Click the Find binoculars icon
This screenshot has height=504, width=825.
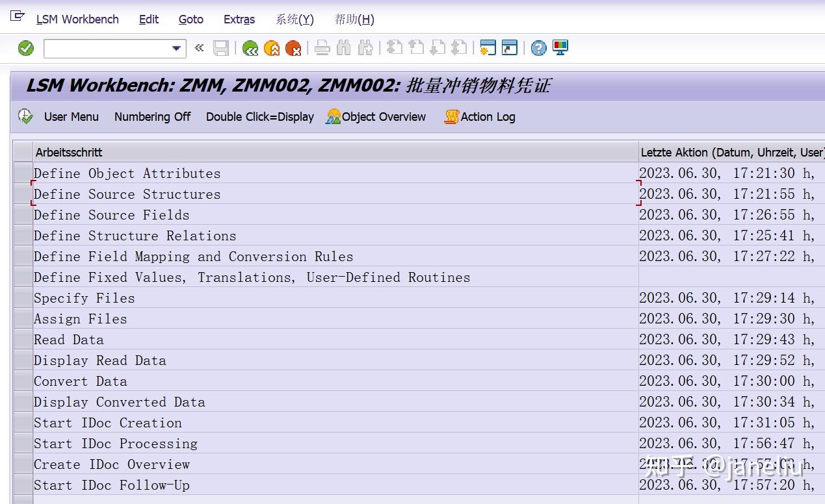(x=344, y=48)
